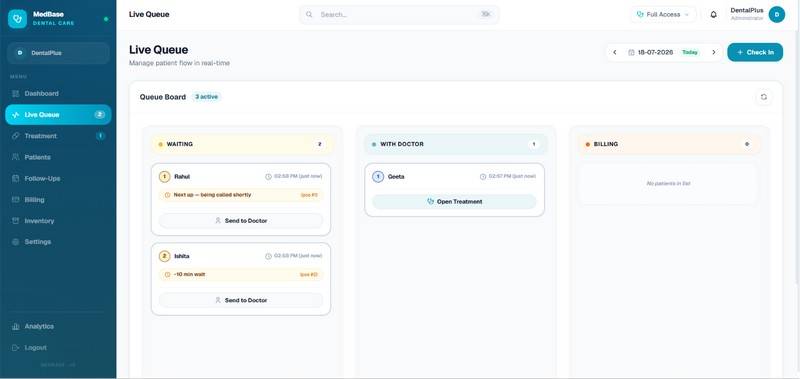The image size is (800, 379).
Task: Click the WITH DOCTOR column header
Action: [x=455, y=144]
